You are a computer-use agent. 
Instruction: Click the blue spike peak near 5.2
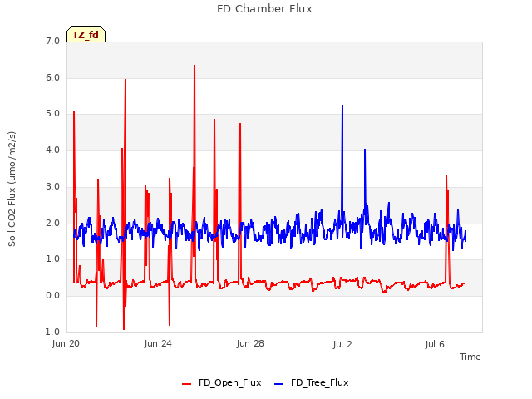click(342, 106)
